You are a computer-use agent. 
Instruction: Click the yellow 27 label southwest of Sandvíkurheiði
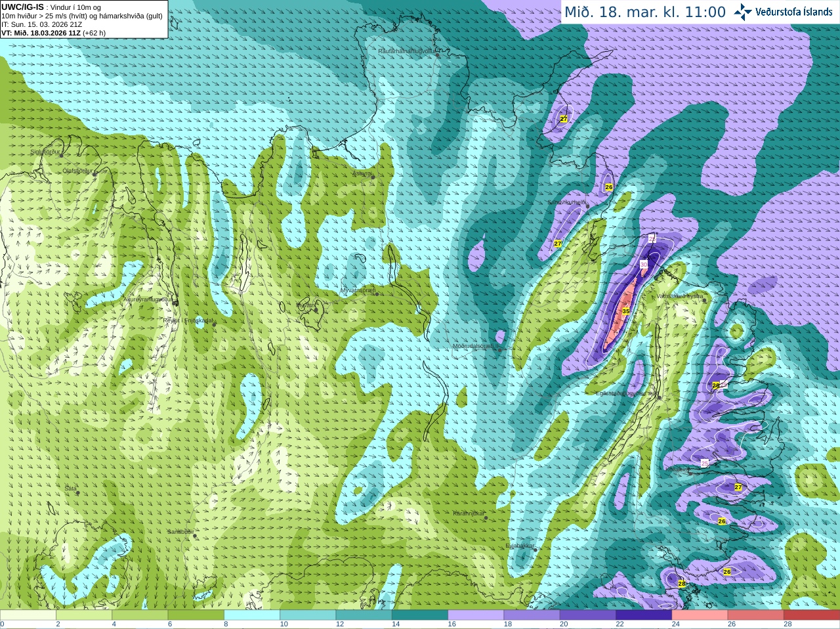pos(557,244)
